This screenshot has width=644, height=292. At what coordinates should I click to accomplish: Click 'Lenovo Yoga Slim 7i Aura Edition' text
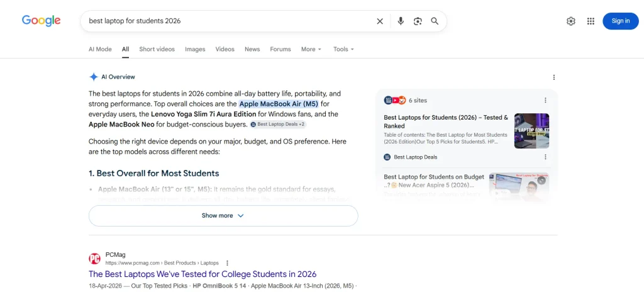pyautogui.click(x=204, y=114)
